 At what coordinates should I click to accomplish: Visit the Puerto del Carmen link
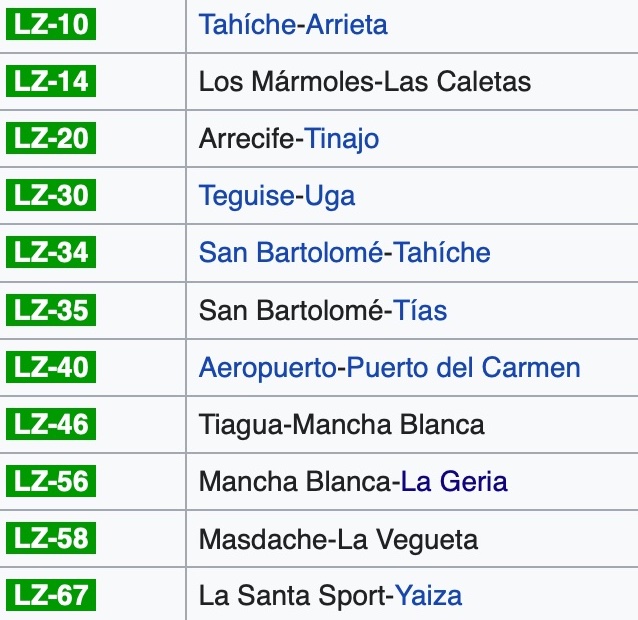[463, 368]
